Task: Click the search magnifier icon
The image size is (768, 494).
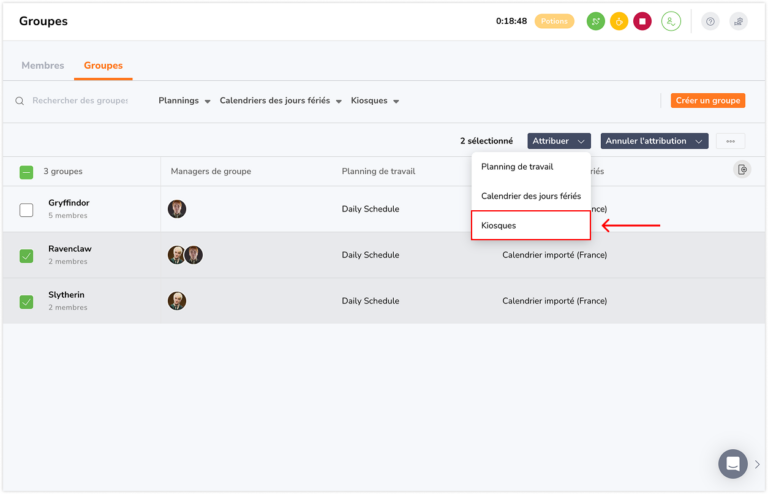Action: pyautogui.click(x=20, y=101)
